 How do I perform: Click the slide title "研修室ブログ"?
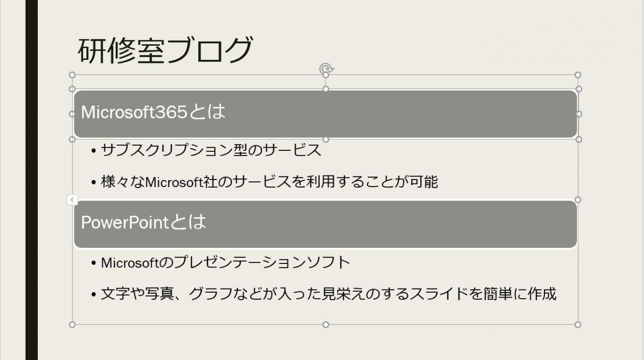tap(165, 50)
